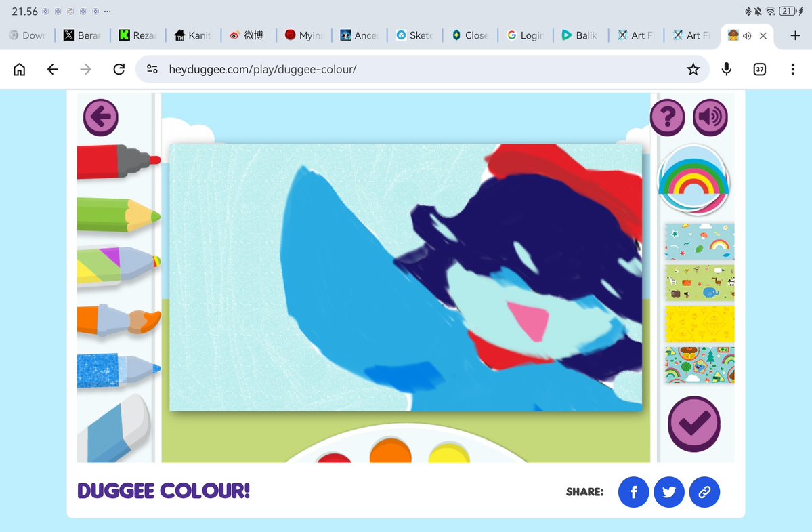The width and height of the screenshot is (812, 532).
Task: Open Chrome three-dot menu
Action: 793,69
